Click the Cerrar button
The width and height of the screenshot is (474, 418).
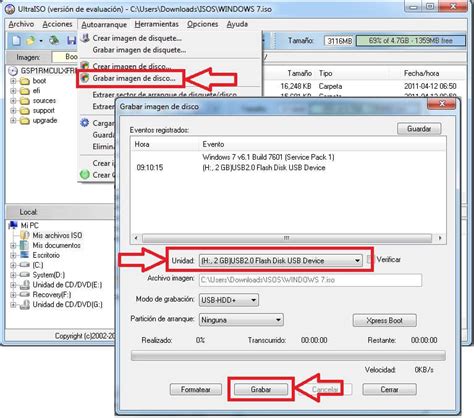click(x=389, y=389)
